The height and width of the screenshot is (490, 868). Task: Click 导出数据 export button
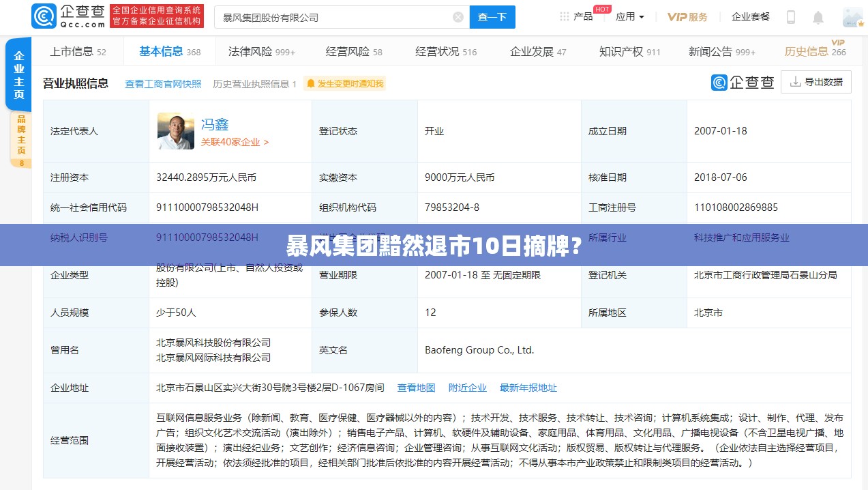point(816,82)
